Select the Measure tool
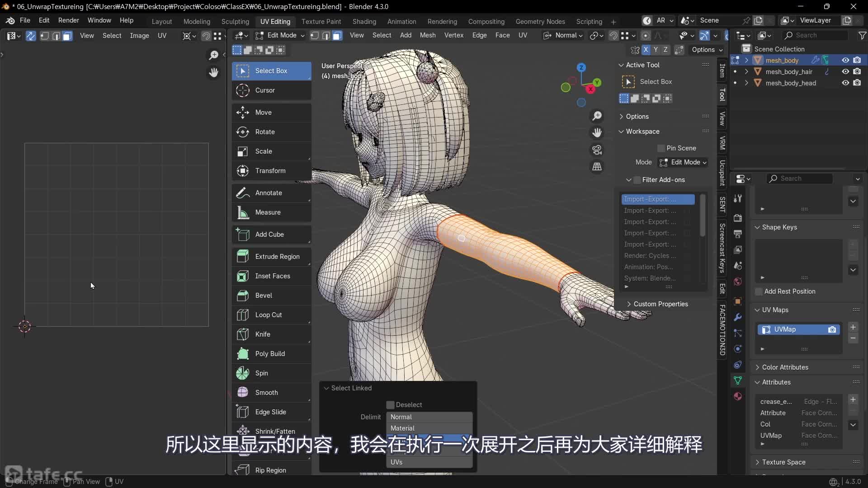The image size is (868, 488). pos(267,212)
